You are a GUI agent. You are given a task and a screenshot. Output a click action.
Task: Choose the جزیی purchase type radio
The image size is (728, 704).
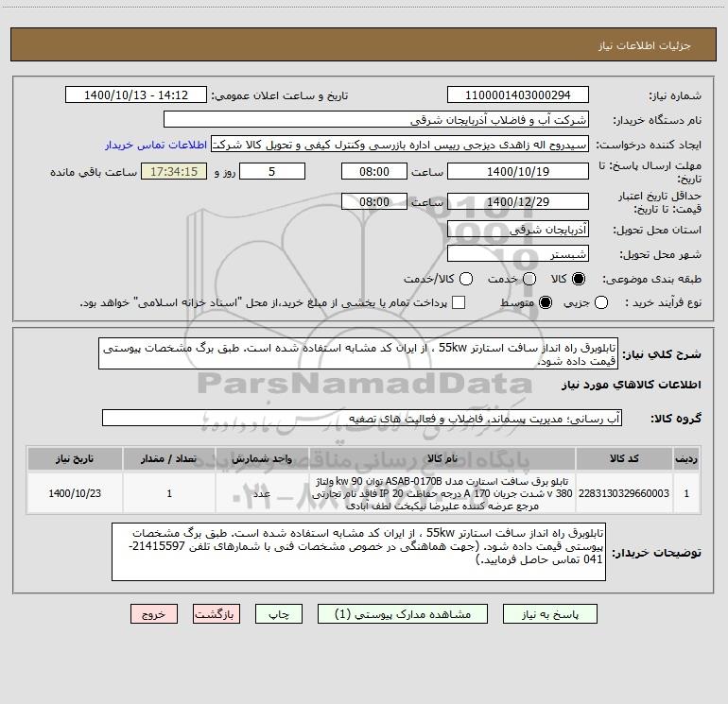point(600,302)
